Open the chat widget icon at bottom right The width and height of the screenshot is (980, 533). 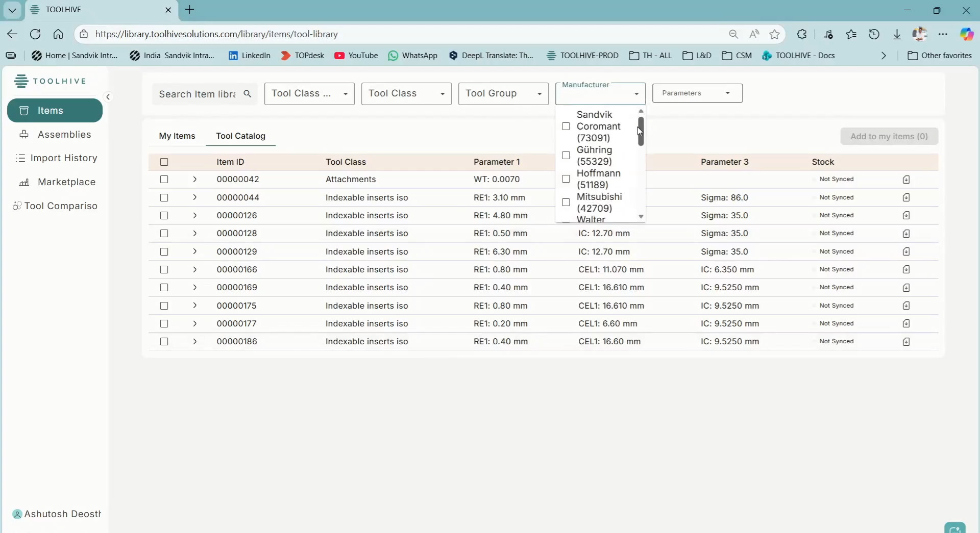[954, 528]
